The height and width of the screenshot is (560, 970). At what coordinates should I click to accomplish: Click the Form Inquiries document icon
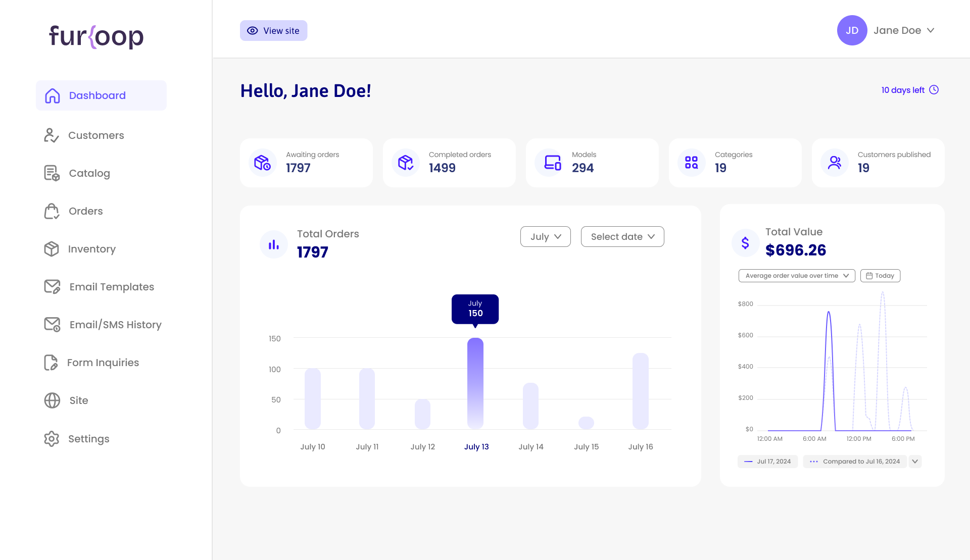pos(51,363)
